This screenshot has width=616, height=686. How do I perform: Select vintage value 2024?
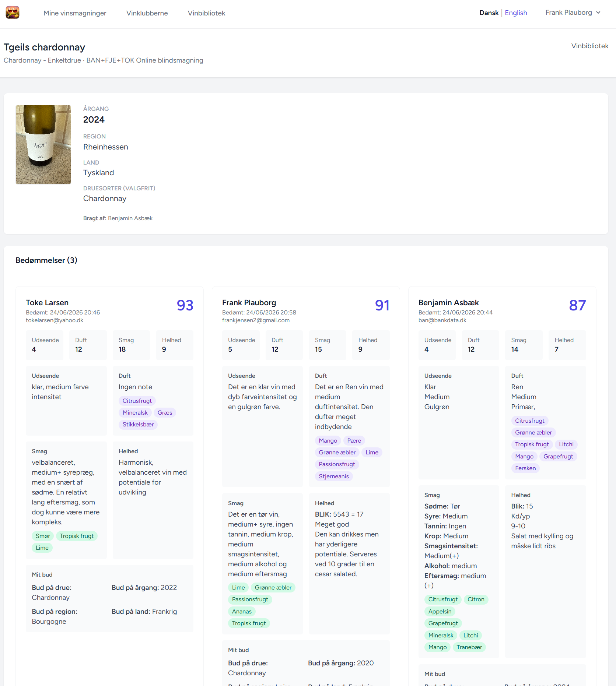click(94, 120)
